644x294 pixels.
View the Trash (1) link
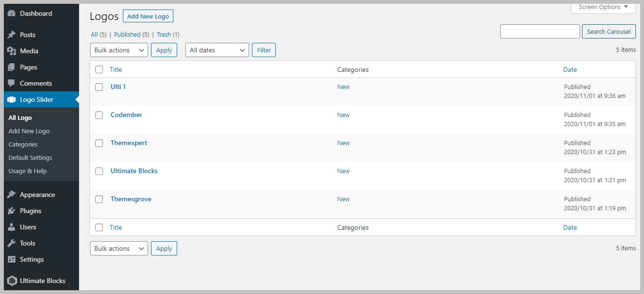[x=168, y=34]
